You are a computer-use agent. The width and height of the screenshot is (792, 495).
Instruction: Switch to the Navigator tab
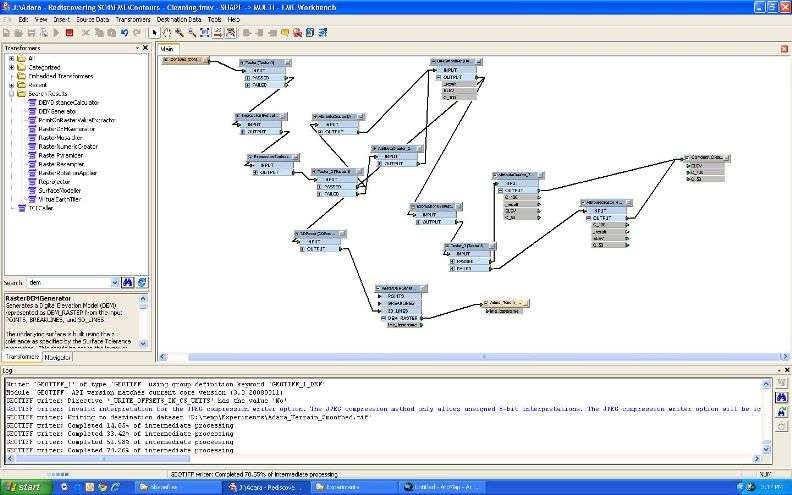pos(58,357)
